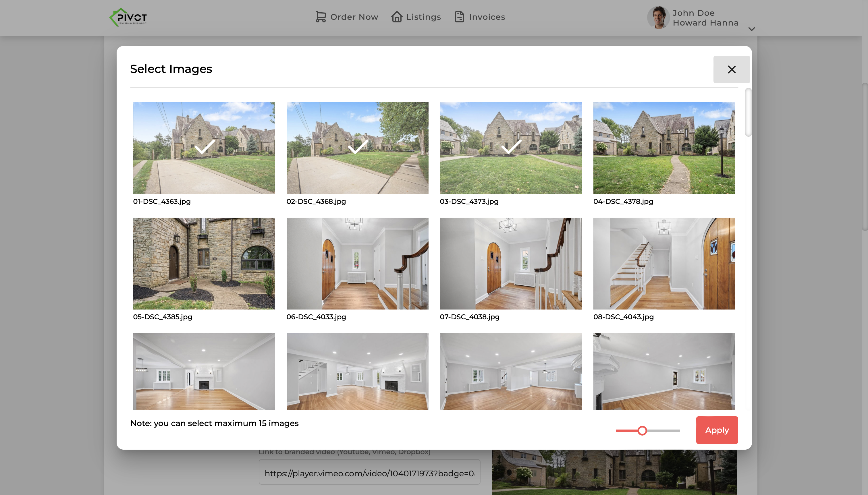
Task: Close the Select Images dialog
Action: pos(731,69)
